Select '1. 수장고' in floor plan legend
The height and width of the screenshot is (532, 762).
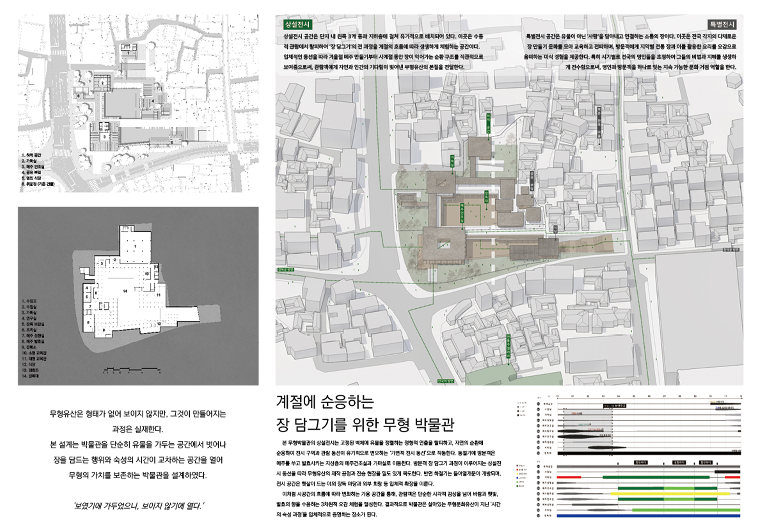click(29, 301)
